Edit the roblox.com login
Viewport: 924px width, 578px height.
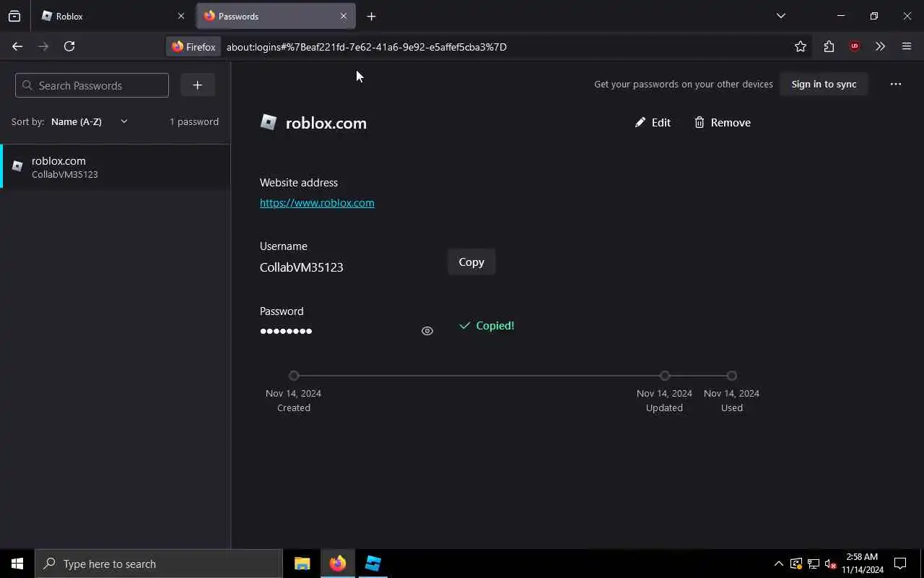(x=653, y=122)
